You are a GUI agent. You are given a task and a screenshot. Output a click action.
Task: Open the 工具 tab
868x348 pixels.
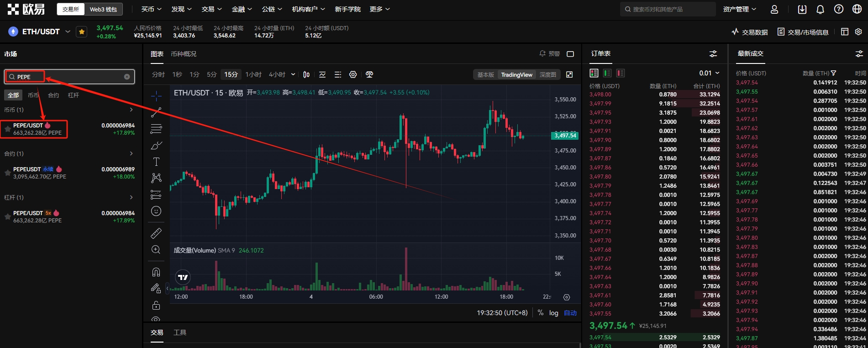point(180,332)
